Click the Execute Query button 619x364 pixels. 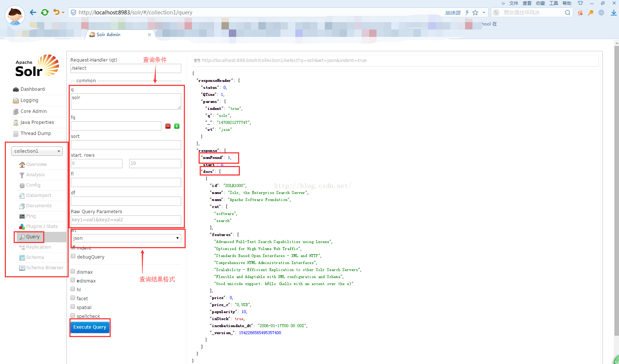point(90,327)
